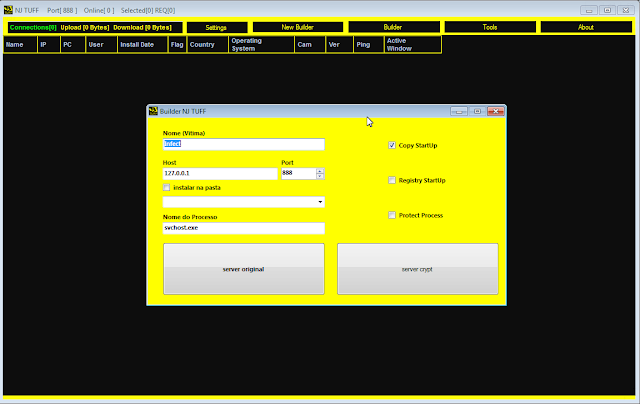Open the Settings menu
This screenshot has width=640, height=404.
217,27
